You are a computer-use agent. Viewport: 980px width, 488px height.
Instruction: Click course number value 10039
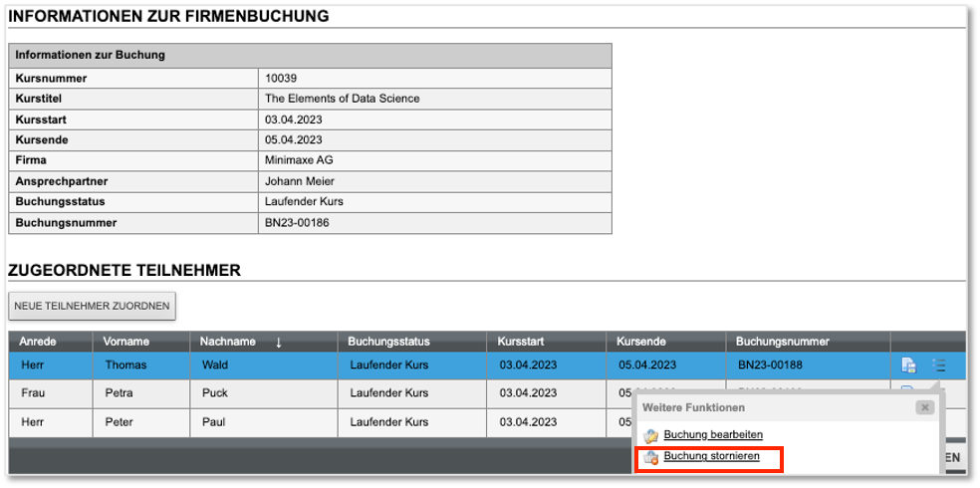[281, 78]
